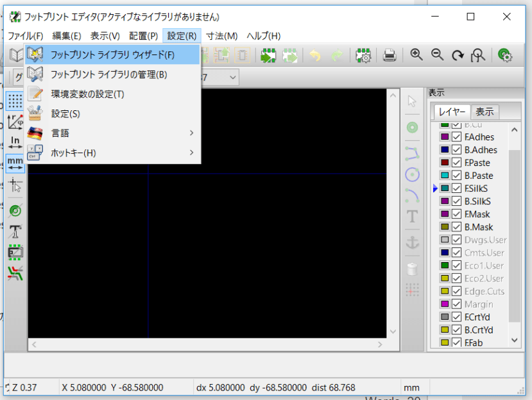Click canvas vertical scroll up arrow
This screenshot has width=532, height=400.
393,96
